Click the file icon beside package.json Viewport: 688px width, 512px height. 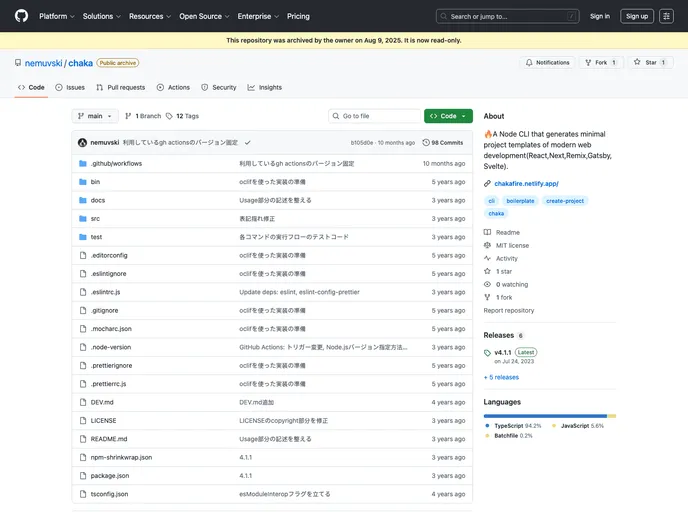[82, 475]
